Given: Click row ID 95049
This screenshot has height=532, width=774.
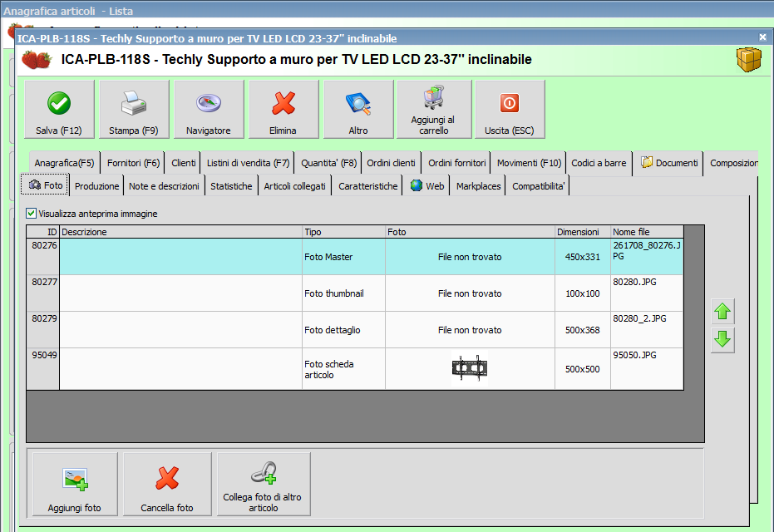Looking at the screenshot, I should [43, 369].
